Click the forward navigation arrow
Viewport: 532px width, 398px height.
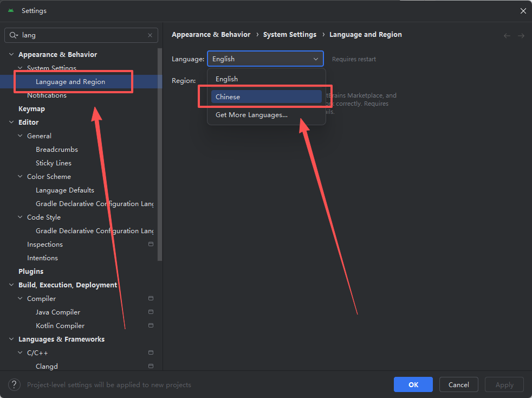tap(521, 35)
